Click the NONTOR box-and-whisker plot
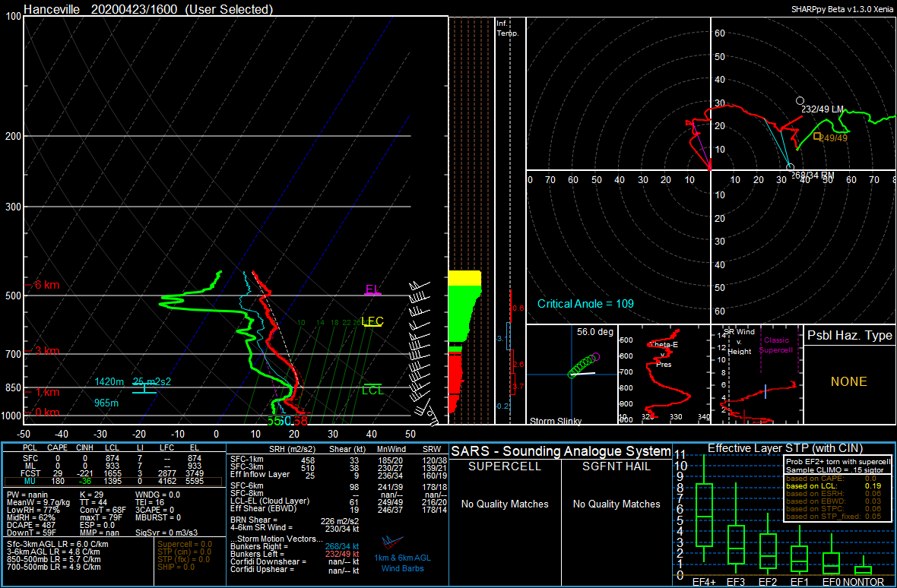 click(x=864, y=567)
